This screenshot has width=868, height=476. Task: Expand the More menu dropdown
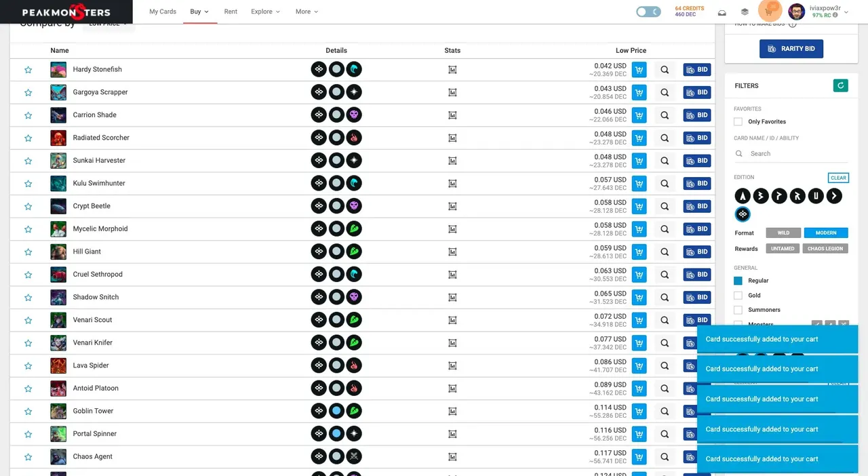[x=307, y=12]
